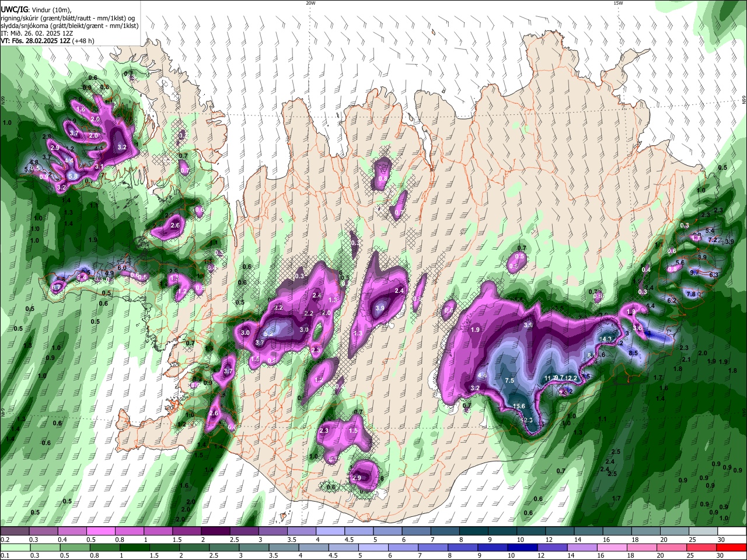The image size is (747, 560).
Task: Click the 'Vindur (10m)' heading text
Action: tap(53, 10)
